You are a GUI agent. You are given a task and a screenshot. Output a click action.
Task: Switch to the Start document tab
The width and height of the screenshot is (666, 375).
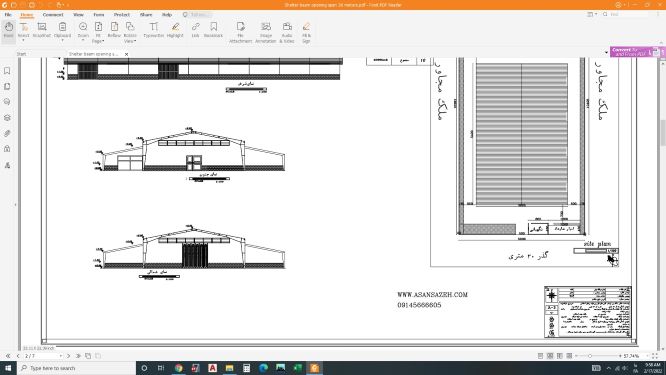click(x=21, y=54)
